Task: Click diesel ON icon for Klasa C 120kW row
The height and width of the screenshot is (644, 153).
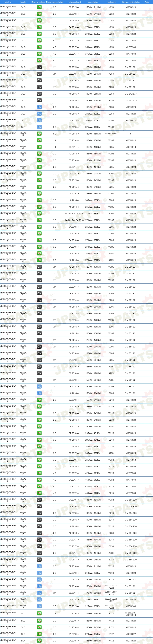Action: [39, 287]
